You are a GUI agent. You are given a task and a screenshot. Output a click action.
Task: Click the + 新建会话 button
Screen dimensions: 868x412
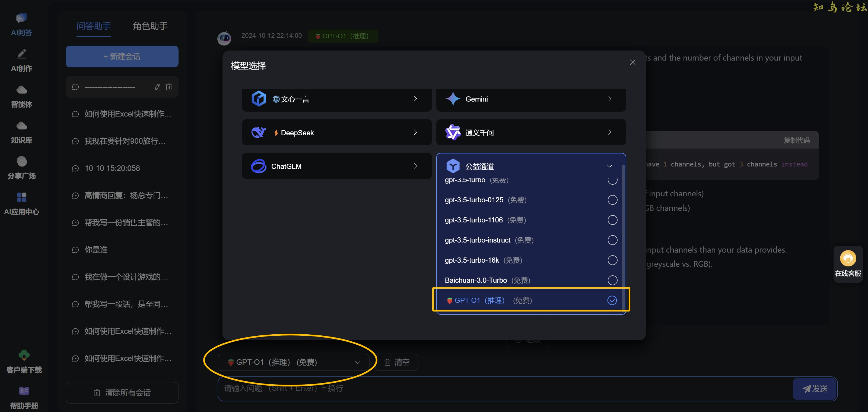click(122, 57)
